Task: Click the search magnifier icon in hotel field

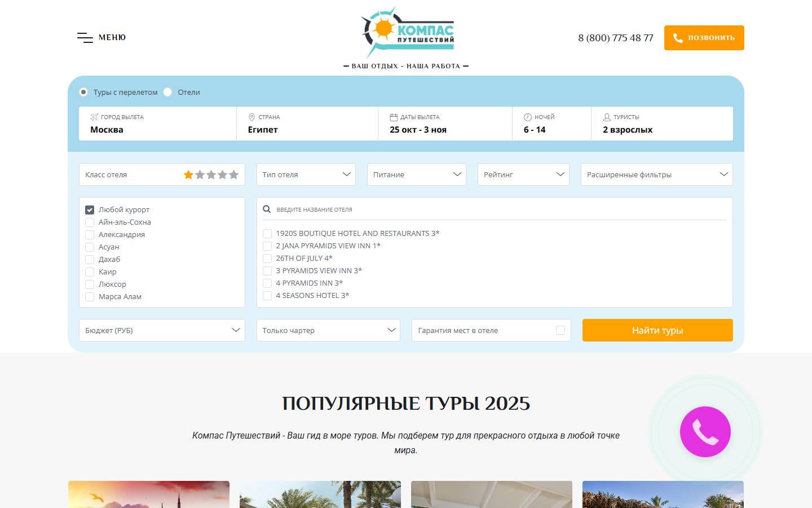Action: [x=267, y=209]
